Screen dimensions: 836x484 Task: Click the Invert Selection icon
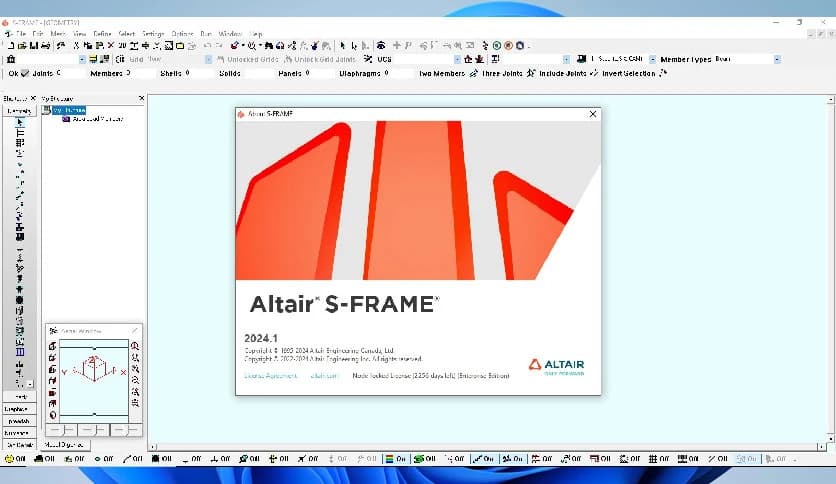tap(663, 73)
